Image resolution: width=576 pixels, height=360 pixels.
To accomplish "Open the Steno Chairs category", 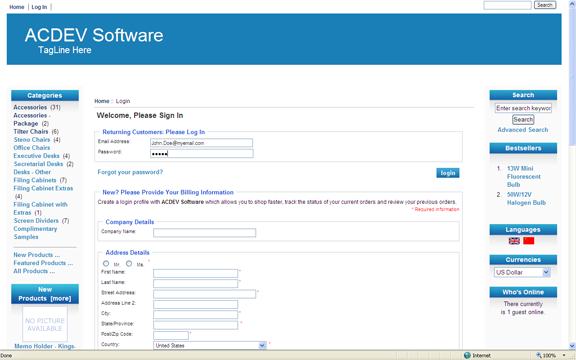I will 32,140.
